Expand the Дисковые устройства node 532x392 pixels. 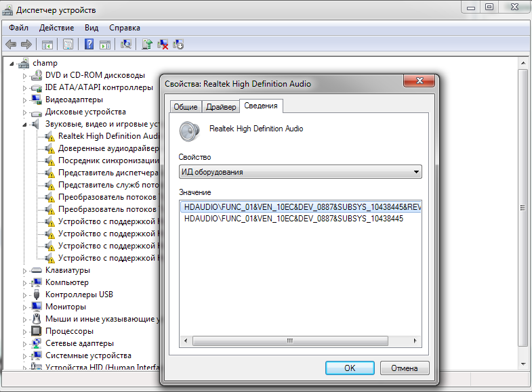(x=24, y=112)
